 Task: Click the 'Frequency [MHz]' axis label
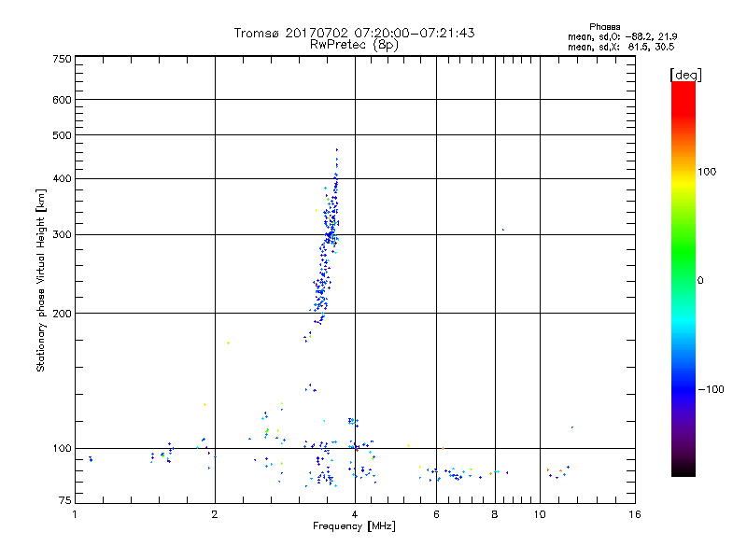tap(354, 526)
